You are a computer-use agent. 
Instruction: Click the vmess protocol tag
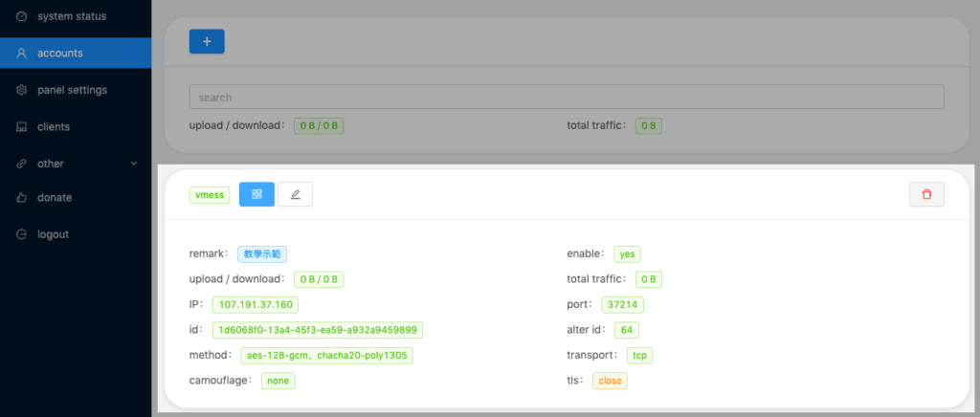(x=210, y=195)
